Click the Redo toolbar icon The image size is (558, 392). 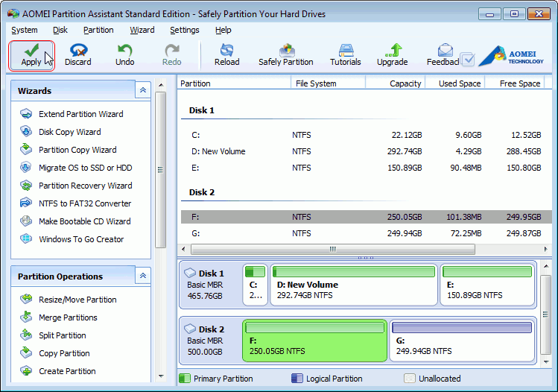171,55
